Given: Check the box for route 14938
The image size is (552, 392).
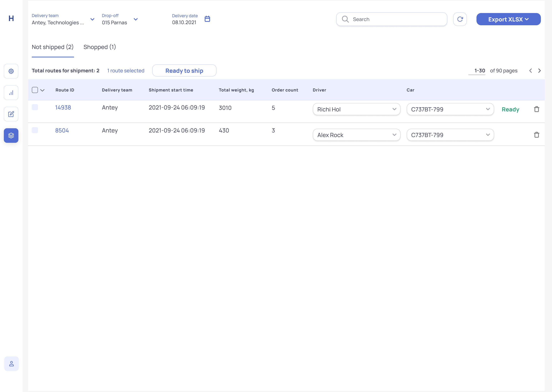Looking at the screenshot, I should click(35, 107).
